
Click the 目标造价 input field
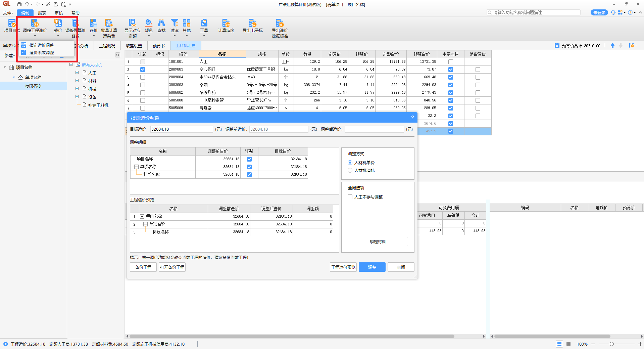click(181, 129)
